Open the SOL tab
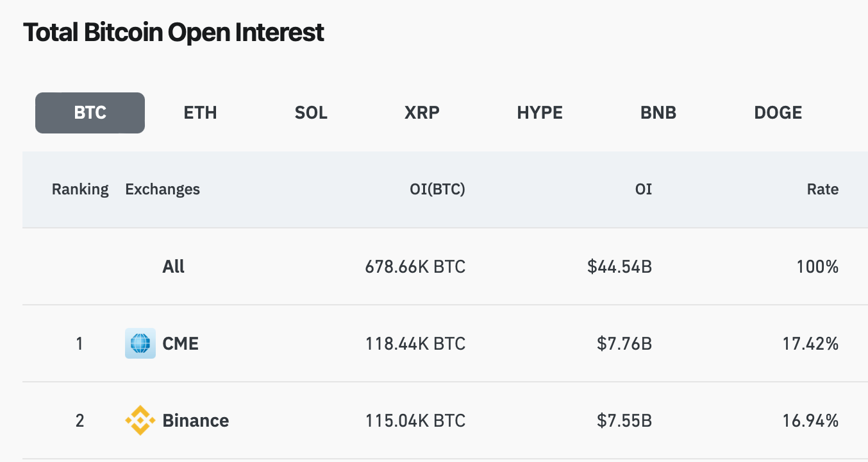868x462 pixels. pos(311,113)
